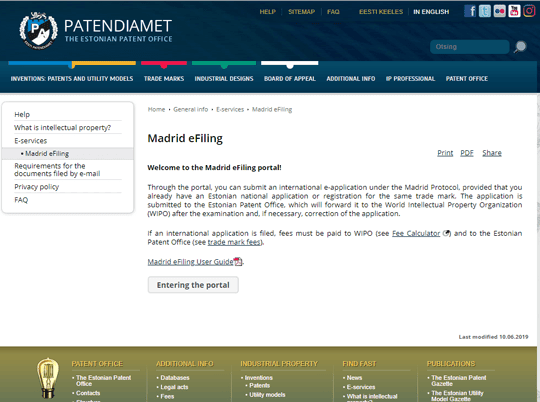Open the News footer link
This screenshot has width=540, height=402.
tap(354, 378)
